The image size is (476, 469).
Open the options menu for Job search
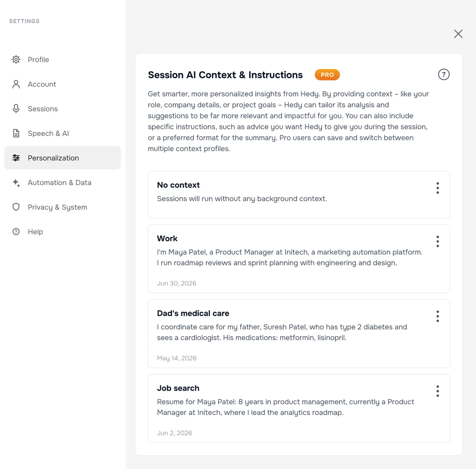coord(438,391)
